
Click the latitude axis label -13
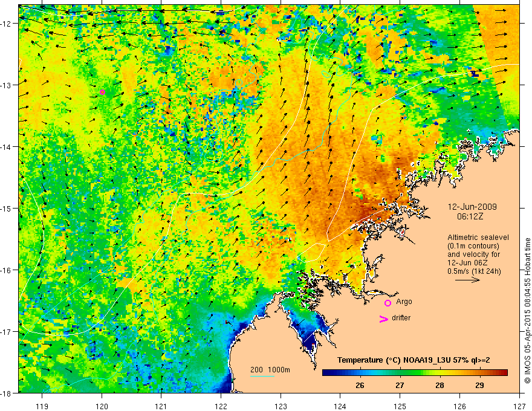click(7, 85)
